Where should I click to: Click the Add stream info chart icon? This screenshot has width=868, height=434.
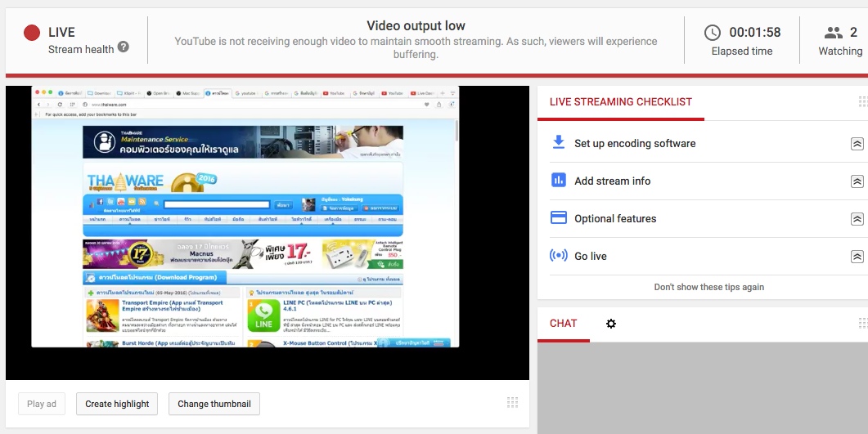click(x=559, y=181)
